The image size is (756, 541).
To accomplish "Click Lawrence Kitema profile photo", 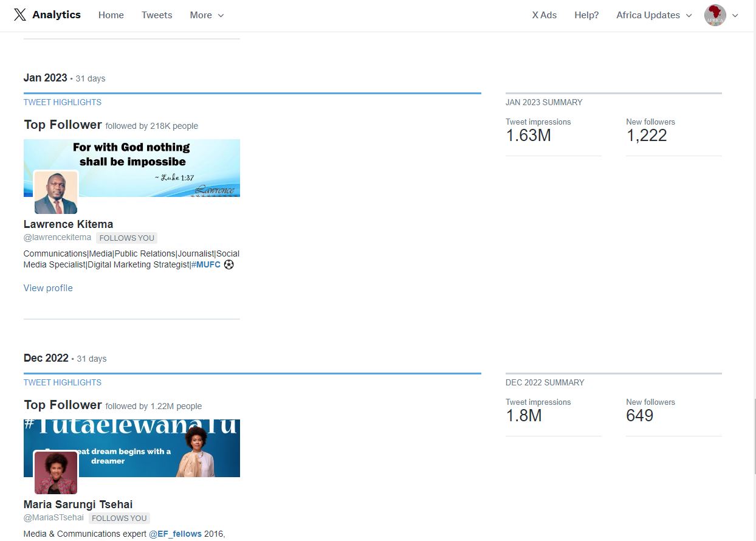I will pos(56,192).
